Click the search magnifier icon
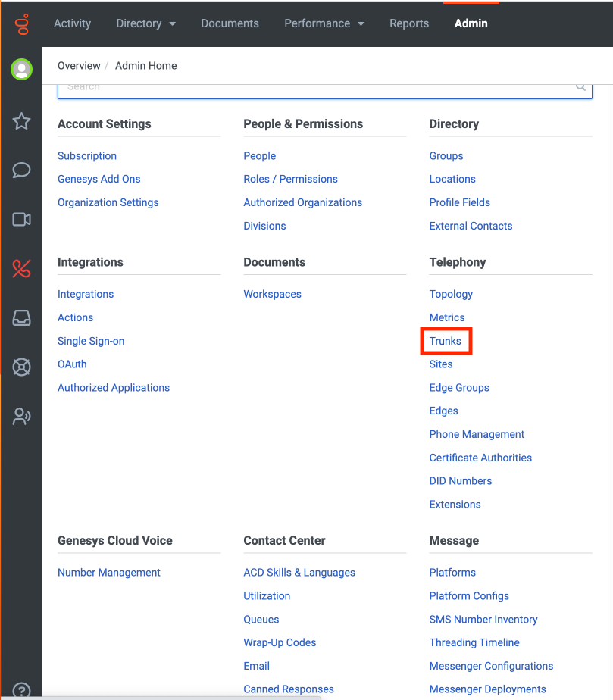613x700 pixels. (x=580, y=87)
